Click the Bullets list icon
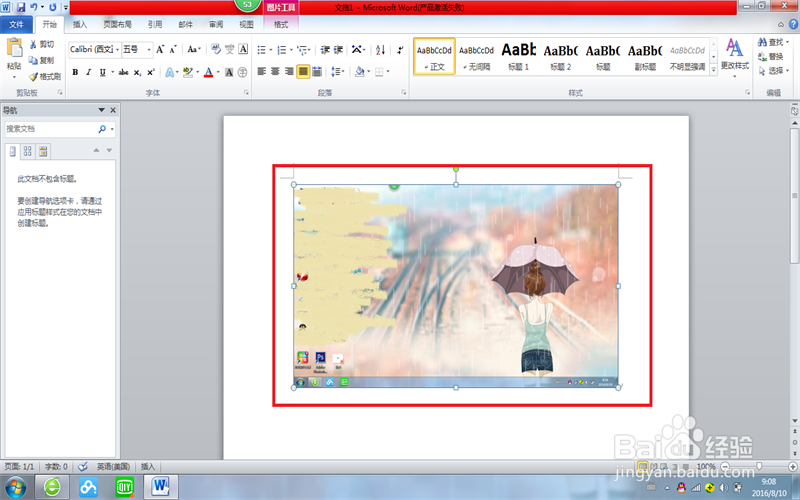The width and height of the screenshot is (800, 500). (x=262, y=49)
